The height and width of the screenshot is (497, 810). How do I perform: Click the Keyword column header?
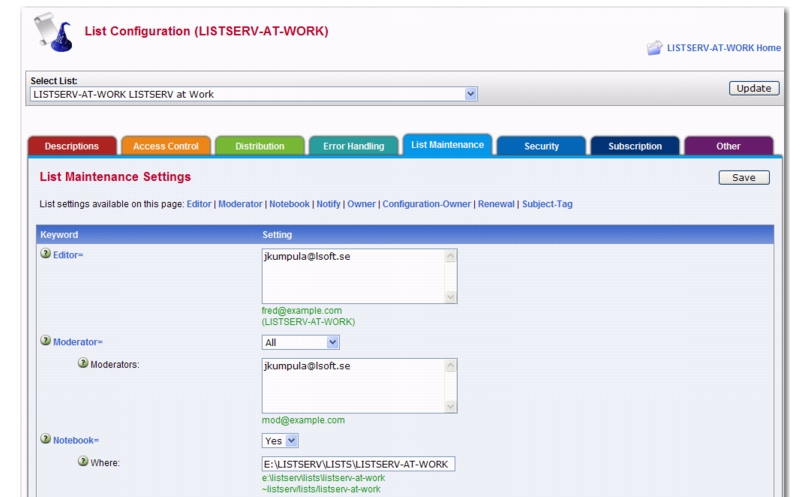(59, 235)
